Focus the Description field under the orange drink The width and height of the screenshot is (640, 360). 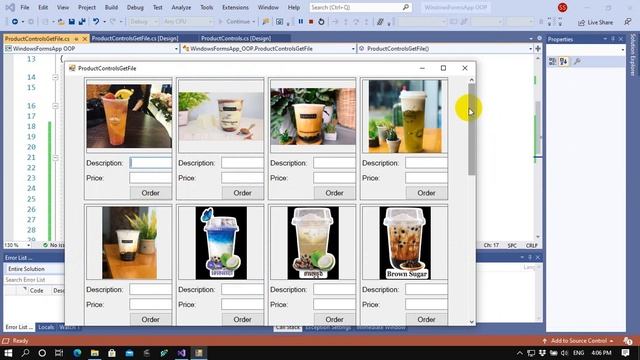click(151, 163)
